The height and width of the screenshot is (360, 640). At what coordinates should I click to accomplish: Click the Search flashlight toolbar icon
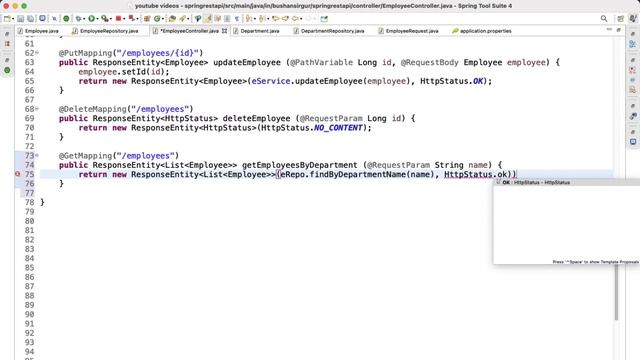[182, 19]
